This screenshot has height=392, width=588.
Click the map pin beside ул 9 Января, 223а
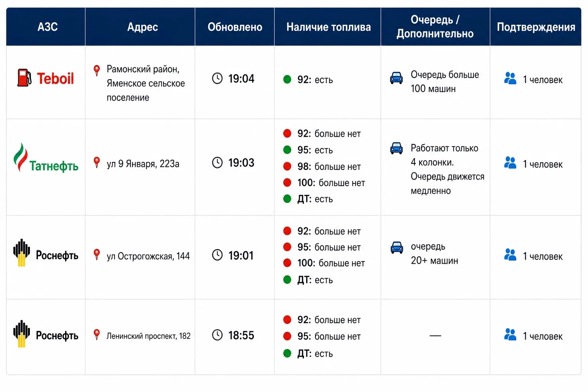tap(97, 162)
